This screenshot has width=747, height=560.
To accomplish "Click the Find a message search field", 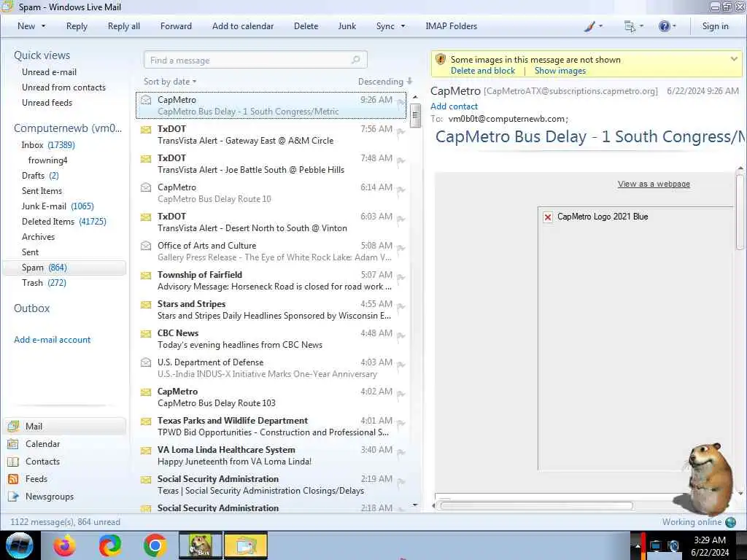I will coord(255,60).
